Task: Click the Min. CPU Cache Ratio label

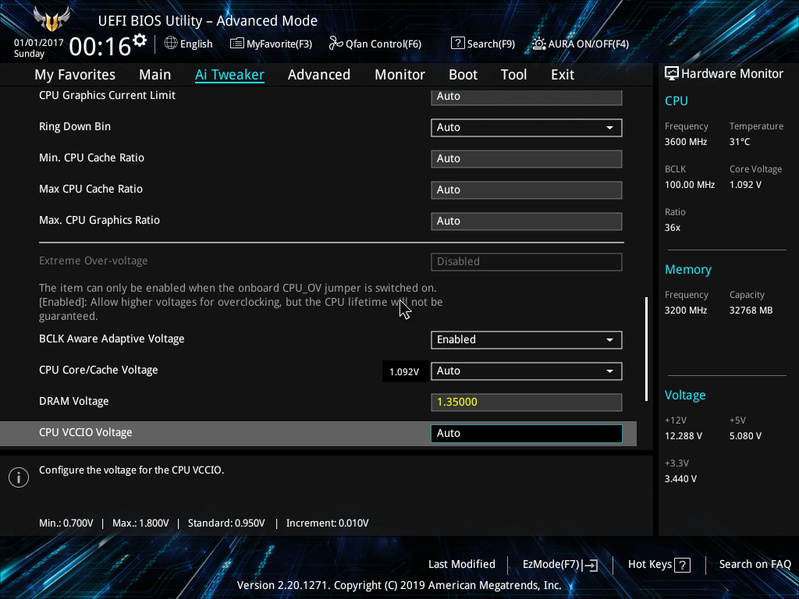Action: [x=92, y=158]
